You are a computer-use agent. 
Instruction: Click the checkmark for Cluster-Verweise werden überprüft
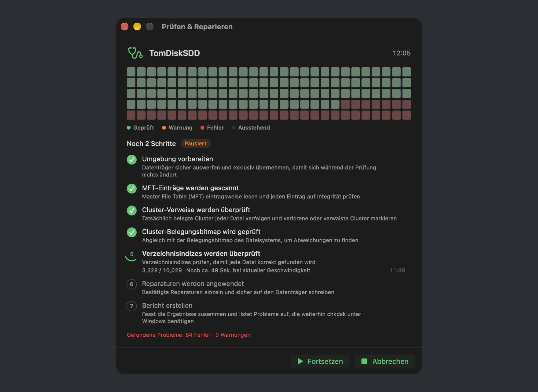(132, 210)
